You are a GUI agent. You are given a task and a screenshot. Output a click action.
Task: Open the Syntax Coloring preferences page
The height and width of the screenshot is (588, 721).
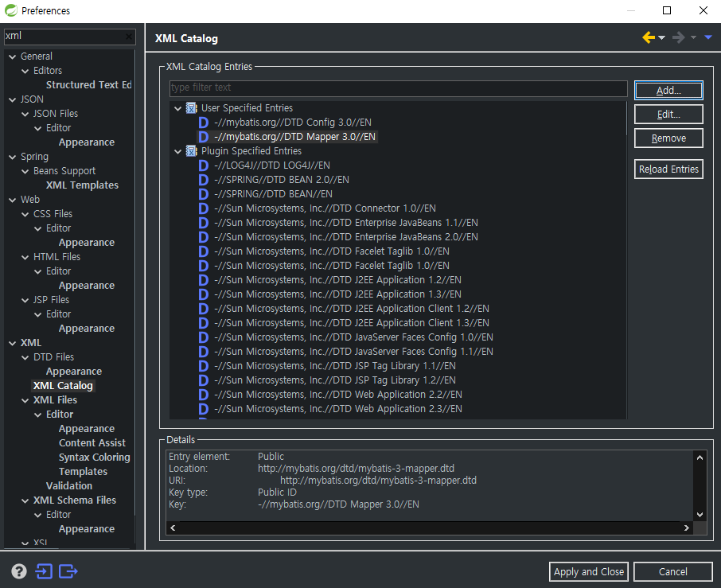pos(94,457)
